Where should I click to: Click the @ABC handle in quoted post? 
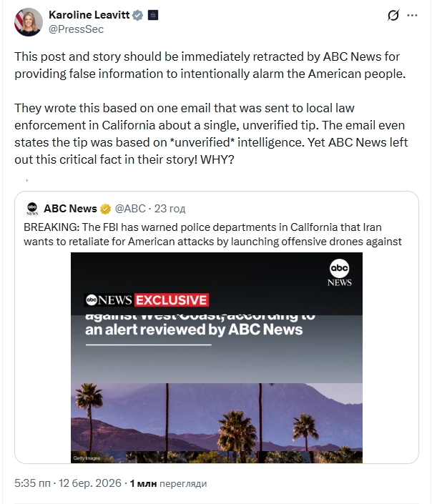(x=129, y=209)
